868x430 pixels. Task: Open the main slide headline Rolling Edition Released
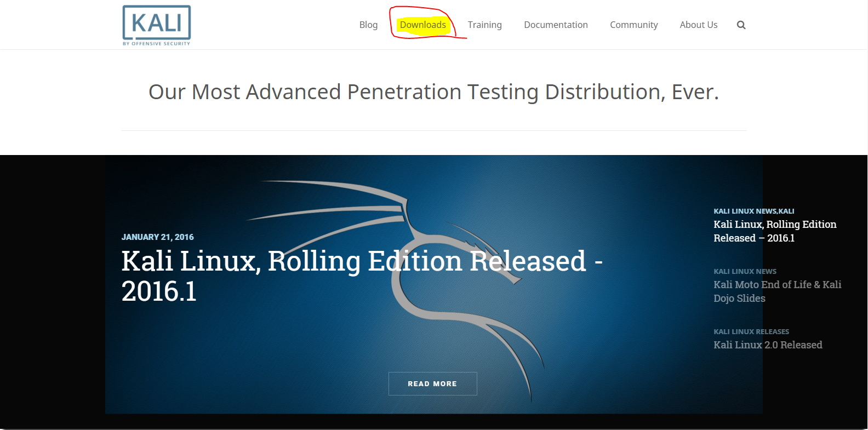pos(362,276)
